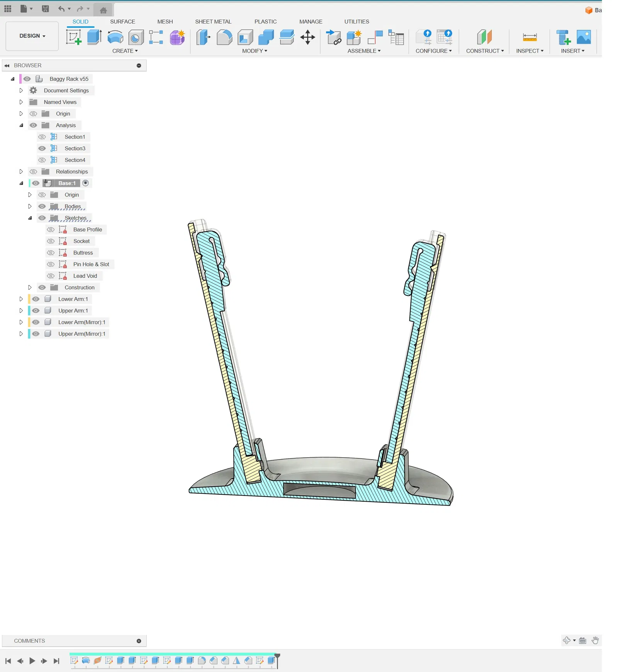This screenshot has height=672, width=618.
Task: Show the Section4 analysis
Action: [42, 160]
